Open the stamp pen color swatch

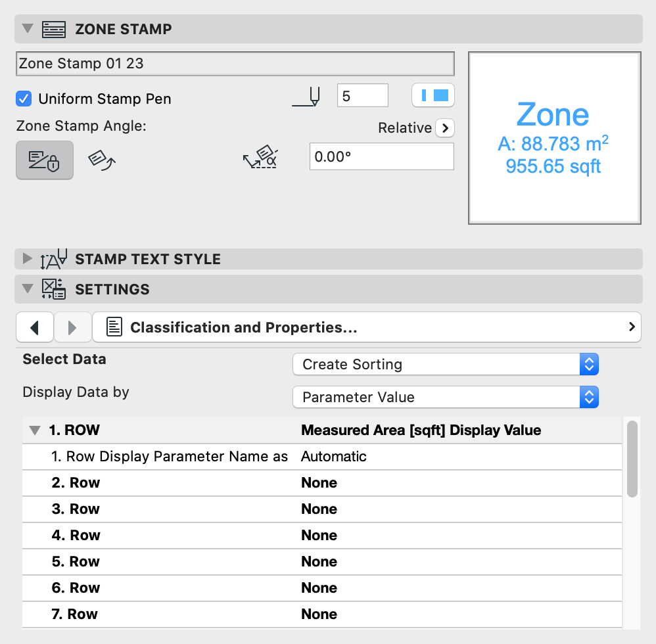[x=433, y=96]
